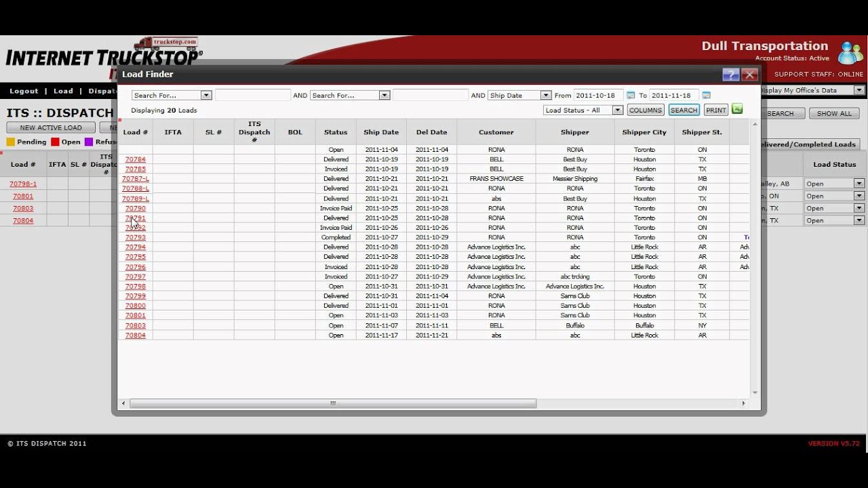The image size is (868, 488).
Task: Click the COLUMNS button
Action: coord(646,110)
